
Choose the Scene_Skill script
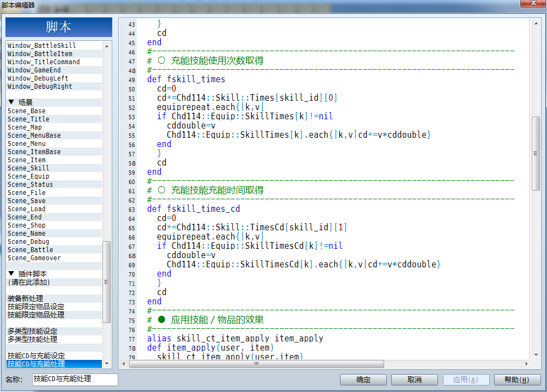coord(54,168)
